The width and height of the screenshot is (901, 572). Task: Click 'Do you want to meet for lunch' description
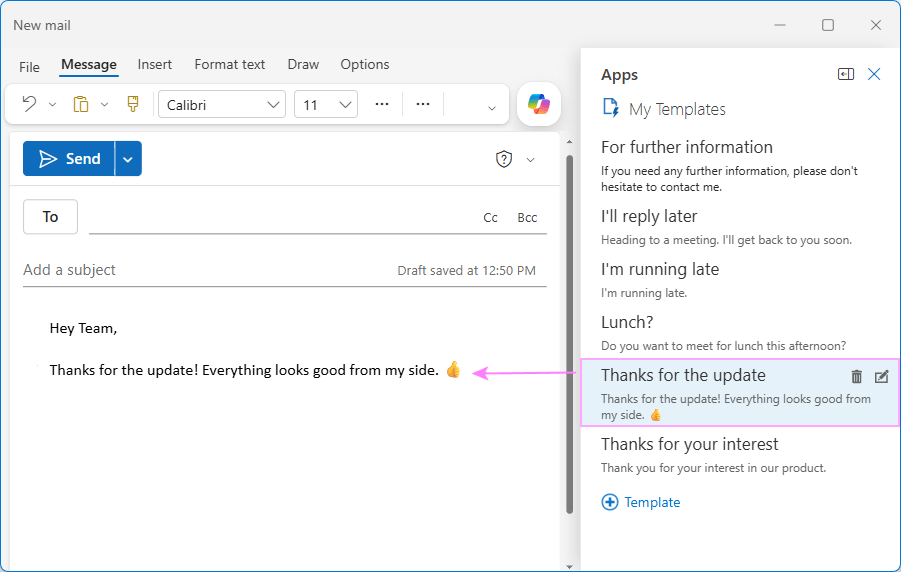coord(723,345)
